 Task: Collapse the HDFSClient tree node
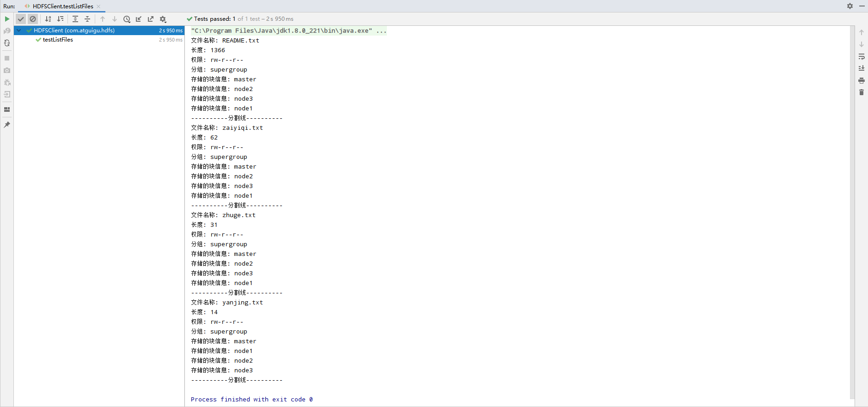tap(19, 30)
